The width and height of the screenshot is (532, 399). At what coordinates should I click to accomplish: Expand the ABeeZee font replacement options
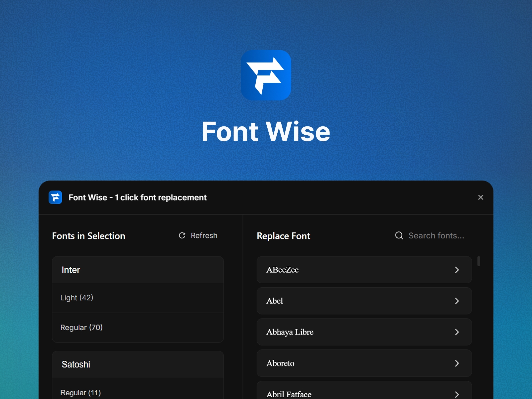[x=364, y=270]
